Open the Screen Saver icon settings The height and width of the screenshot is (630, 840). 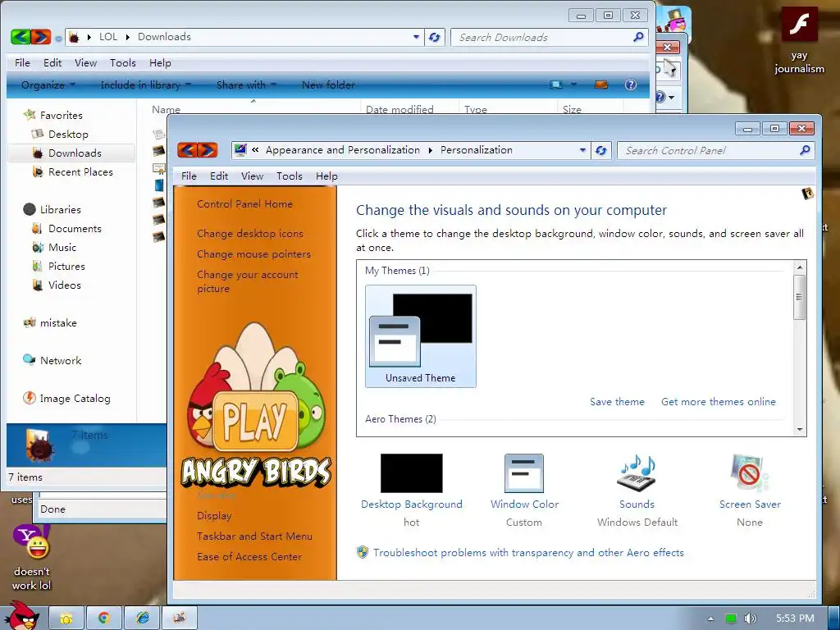[750, 473]
